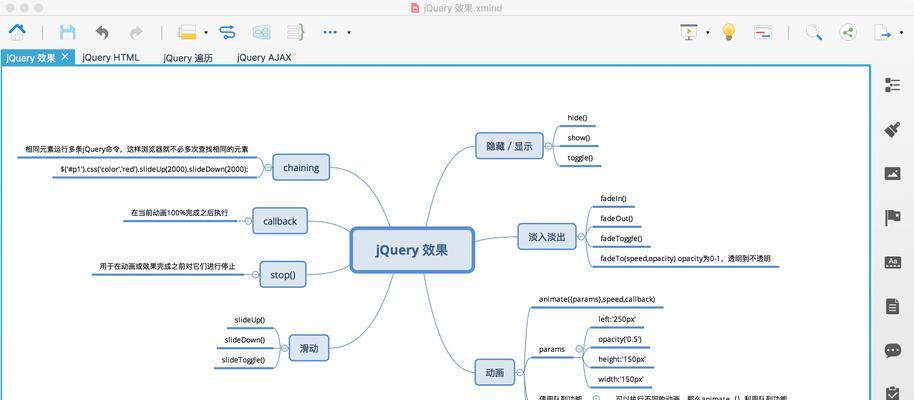
Task: Insert a new topic with yellow icon
Action: point(187,32)
